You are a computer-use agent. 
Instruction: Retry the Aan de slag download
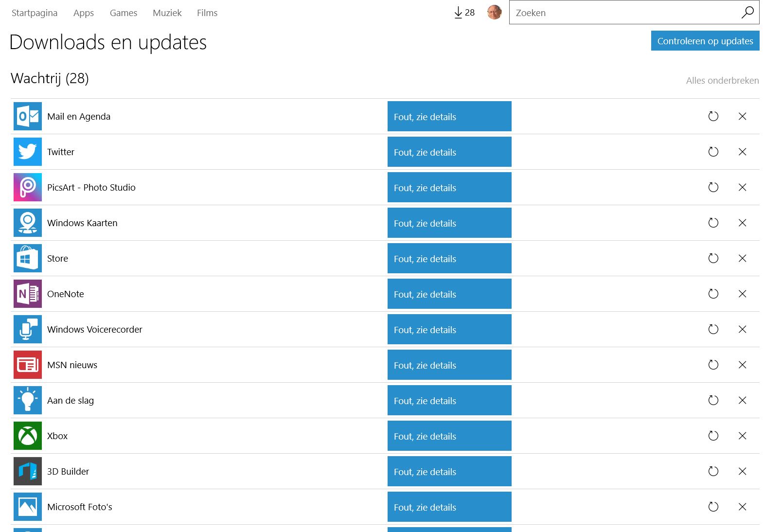click(x=713, y=400)
